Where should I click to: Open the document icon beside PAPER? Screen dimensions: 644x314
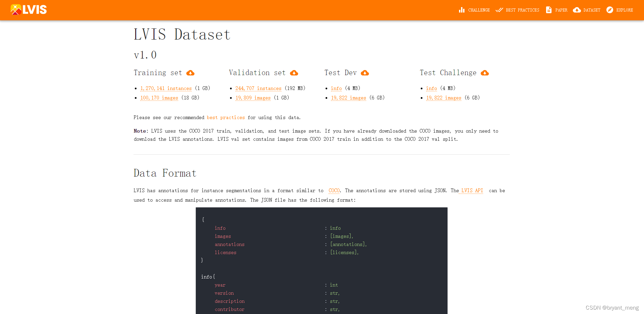click(x=548, y=10)
